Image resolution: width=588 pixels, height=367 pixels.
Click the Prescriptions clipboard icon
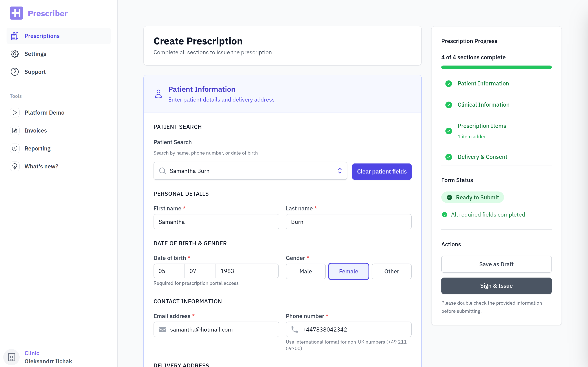click(14, 36)
